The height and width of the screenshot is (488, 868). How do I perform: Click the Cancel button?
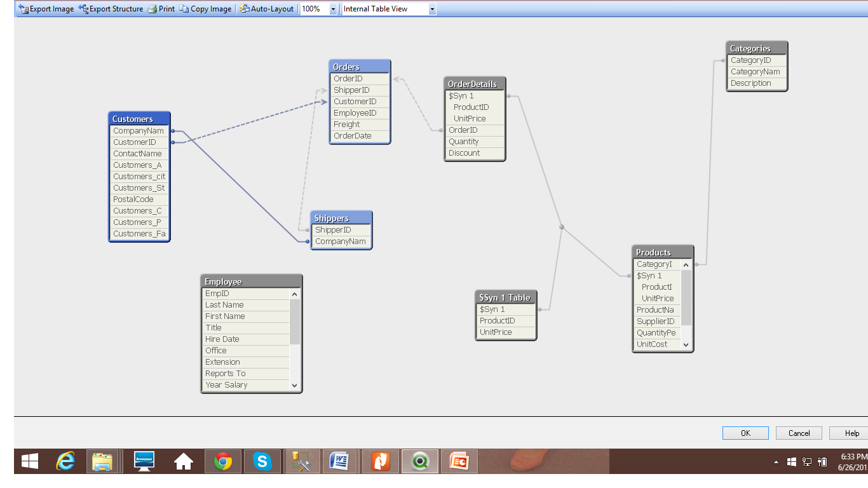coord(799,433)
